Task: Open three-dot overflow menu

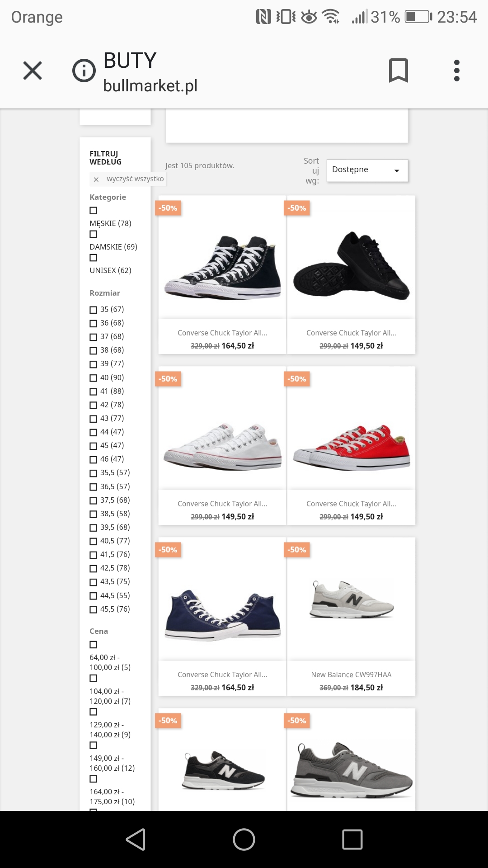Action: coord(457,71)
